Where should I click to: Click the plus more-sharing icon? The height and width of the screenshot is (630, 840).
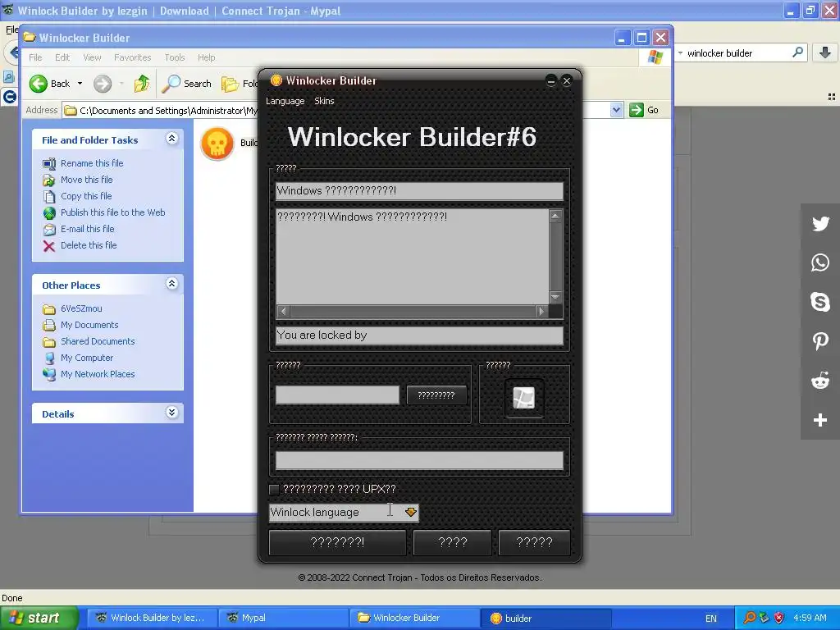click(x=820, y=420)
